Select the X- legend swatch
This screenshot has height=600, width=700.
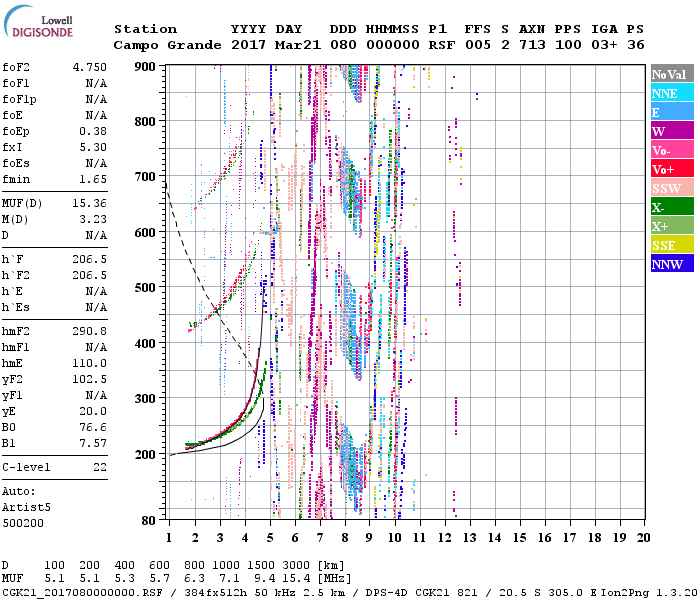(672, 207)
